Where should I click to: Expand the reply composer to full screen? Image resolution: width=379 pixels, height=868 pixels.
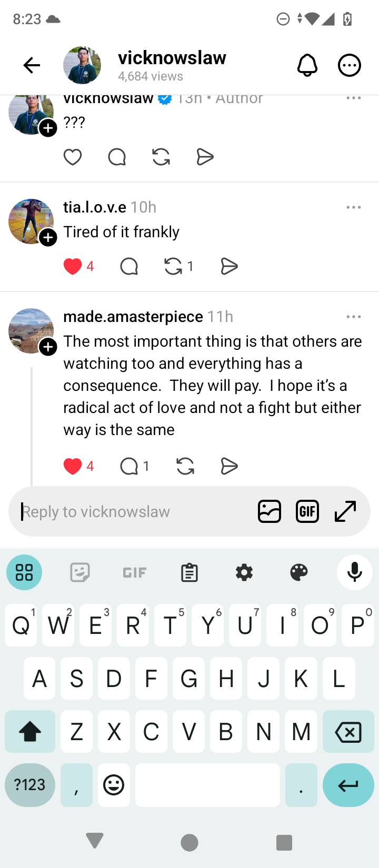pyautogui.click(x=345, y=511)
